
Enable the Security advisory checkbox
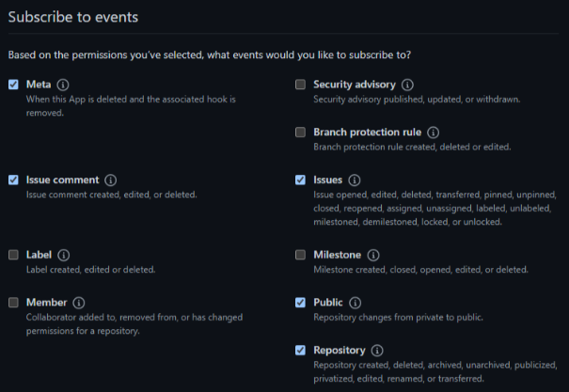300,85
